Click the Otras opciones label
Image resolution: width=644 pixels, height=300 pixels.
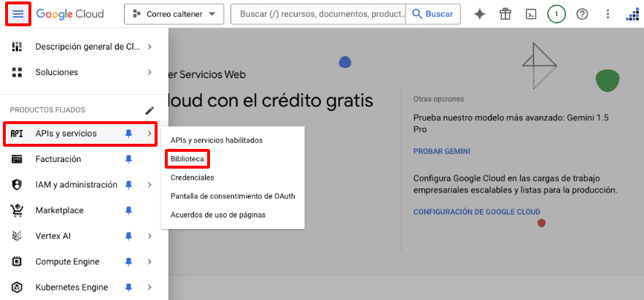coord(438,99)
